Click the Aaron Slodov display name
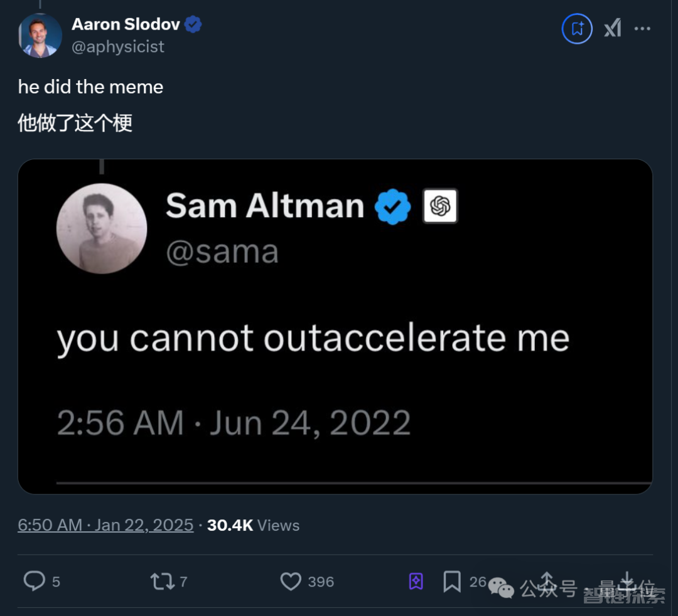This screenshot has width=678, height=616. [126, 24]
